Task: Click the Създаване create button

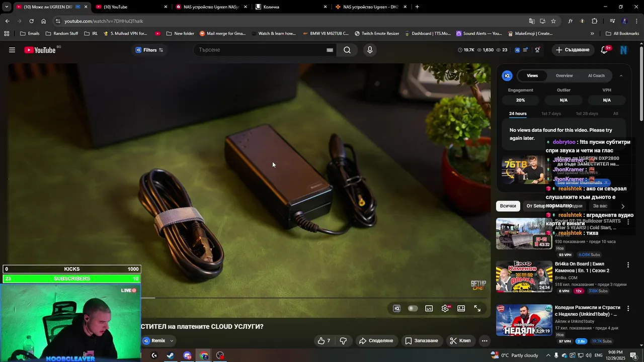Action: click(573, 50)
